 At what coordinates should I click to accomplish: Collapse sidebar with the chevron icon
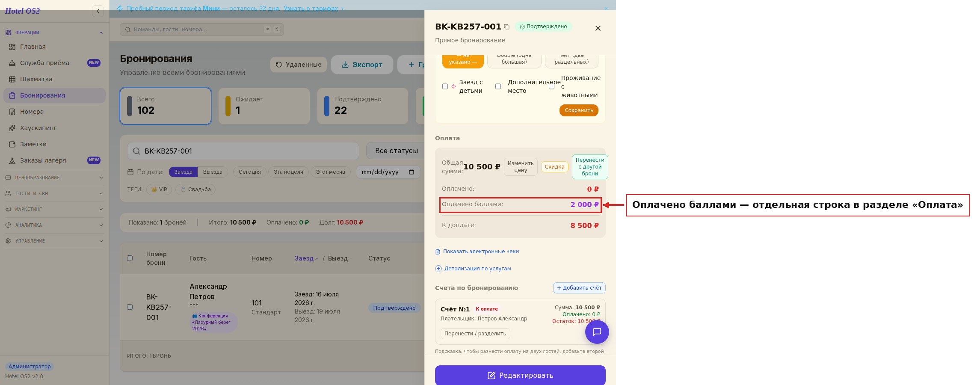click(x=98, y=11)
